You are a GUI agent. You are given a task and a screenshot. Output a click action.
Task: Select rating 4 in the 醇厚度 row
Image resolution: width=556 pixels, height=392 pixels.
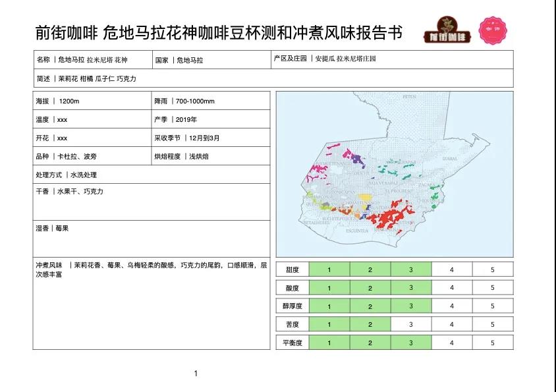[x=451, y=306]
